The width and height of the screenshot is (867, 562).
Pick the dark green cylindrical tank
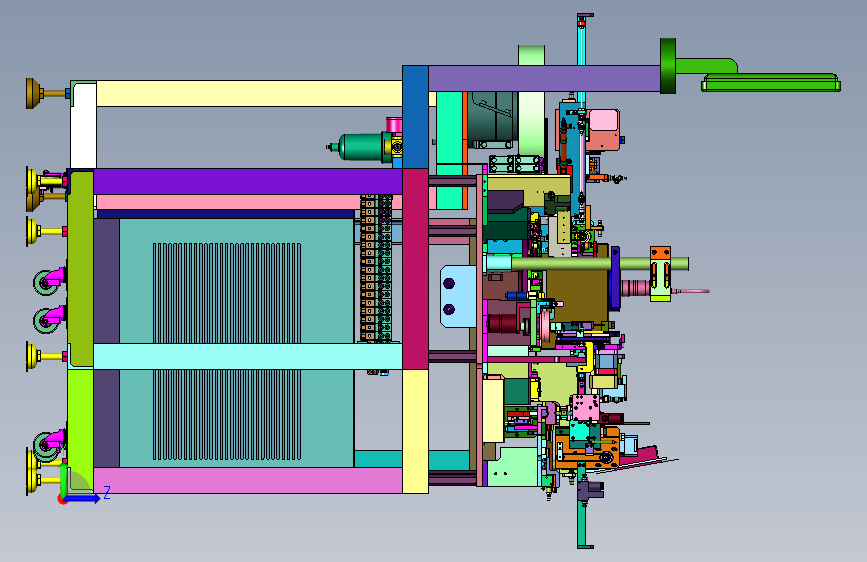(x=362, y=147)
